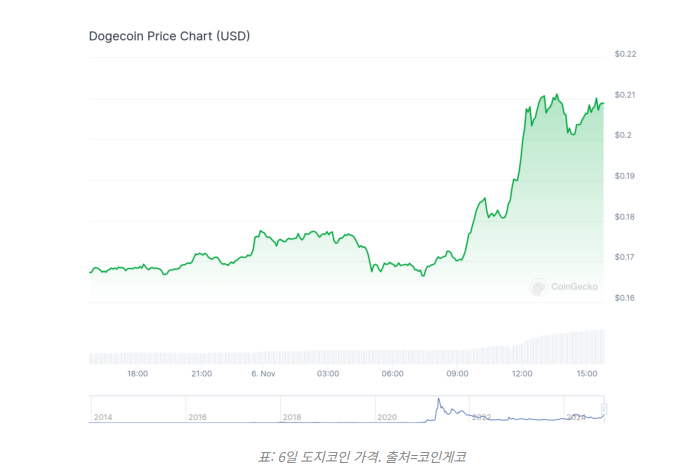
Task: Click the $0.19 price axis label
Action: [626, 176]
